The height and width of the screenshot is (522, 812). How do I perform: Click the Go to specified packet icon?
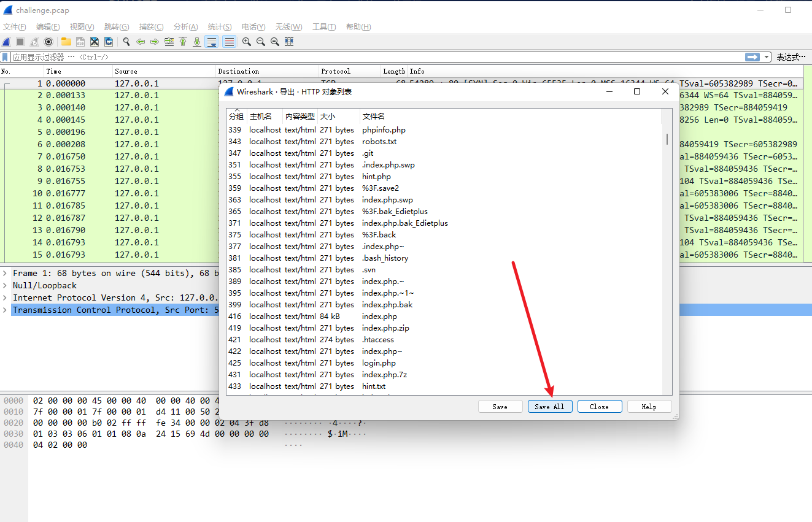pyautogui.click(x=169, y=42)
